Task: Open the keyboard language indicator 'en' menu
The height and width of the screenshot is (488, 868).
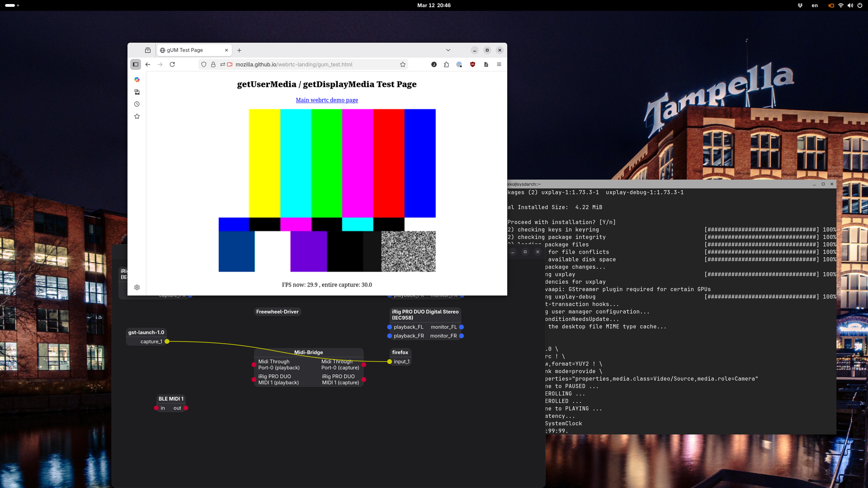Action: pyautogui.click(x=815, y=5)
